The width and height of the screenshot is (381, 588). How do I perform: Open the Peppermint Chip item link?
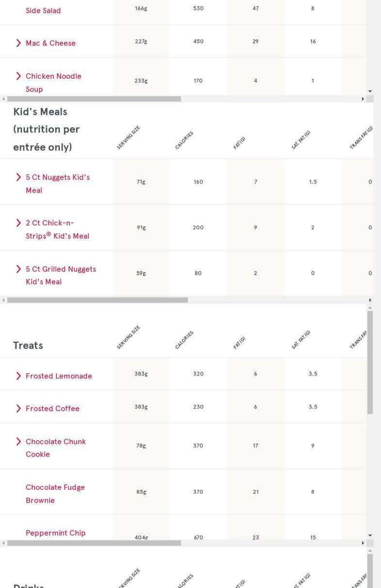(x=56, y=533)
